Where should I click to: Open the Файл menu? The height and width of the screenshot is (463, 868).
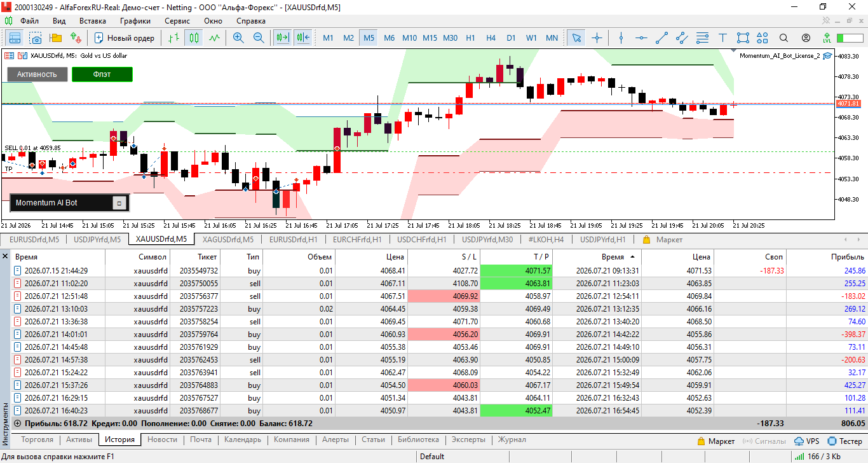[30, 21]
